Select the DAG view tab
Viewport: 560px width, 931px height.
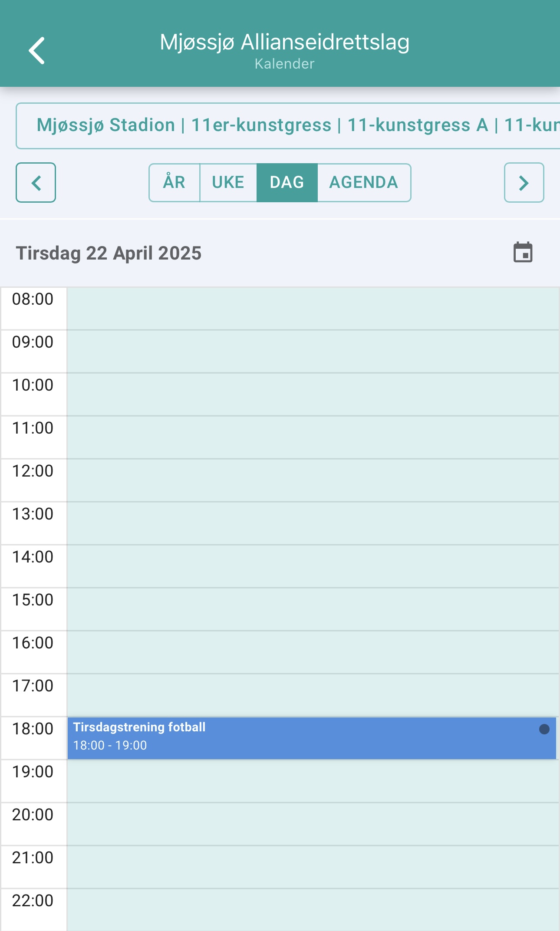coord(287,182)
